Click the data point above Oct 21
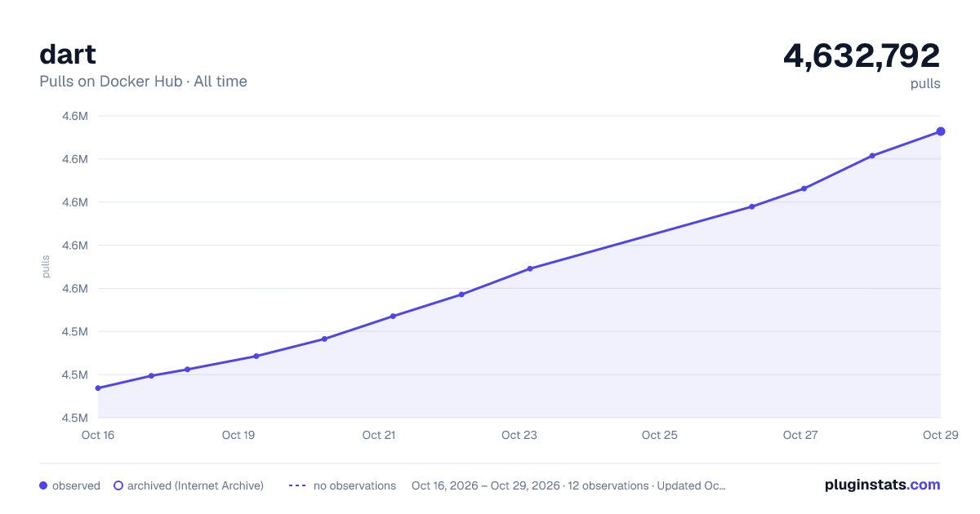 (393, 317)
